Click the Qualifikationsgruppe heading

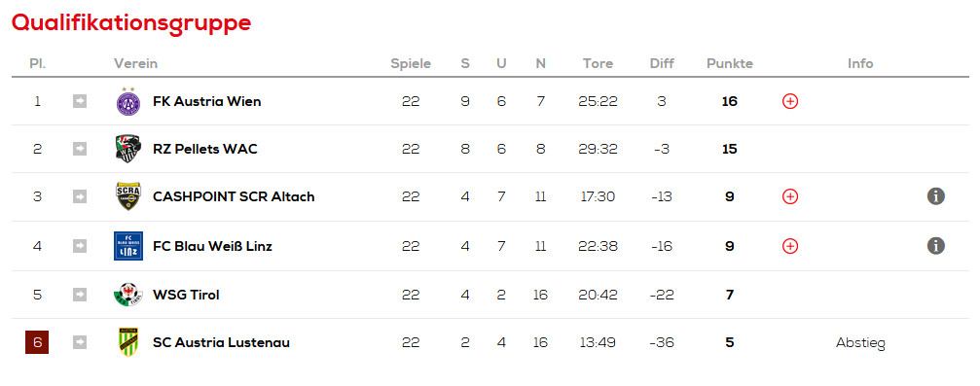click(x=131, y=21)
